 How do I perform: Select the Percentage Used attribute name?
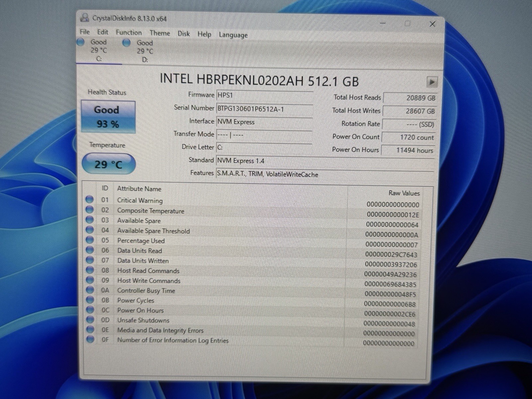[x=141, y=241]
